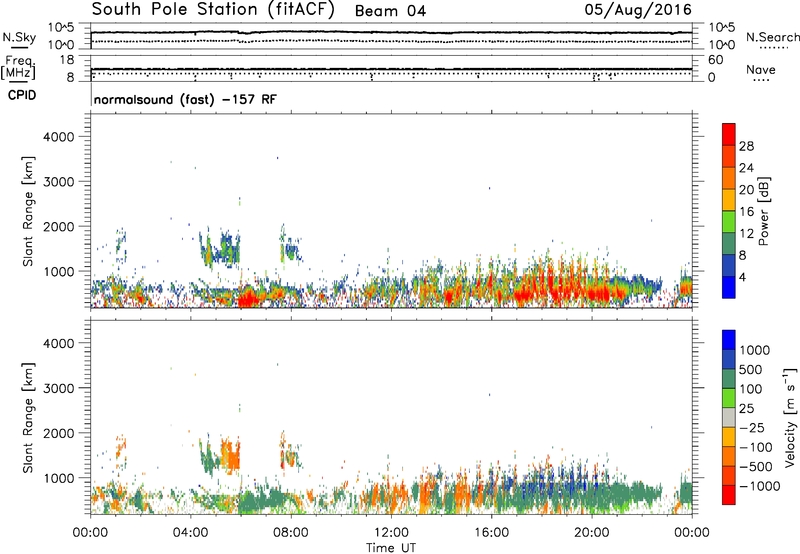This screenshot has width=800, height=554.
Task: Click the 'CPID' label
Action: (22, 95)
